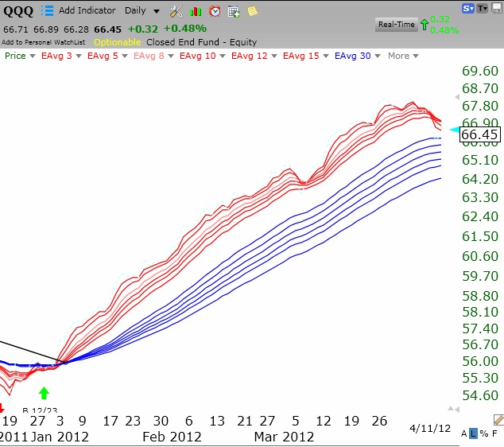The height and width of the screenshot is (447, 504).
Task: Click the Mar 2012 axis label
Action: 284,437
